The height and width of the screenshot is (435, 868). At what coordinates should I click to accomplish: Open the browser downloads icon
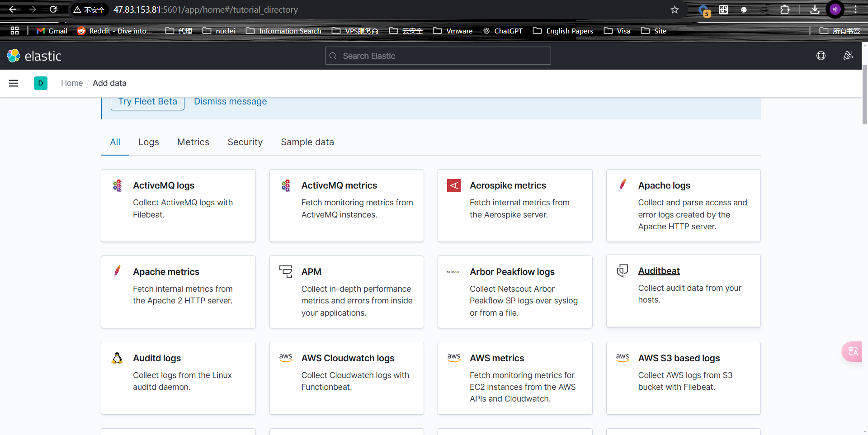coord(815,9)
